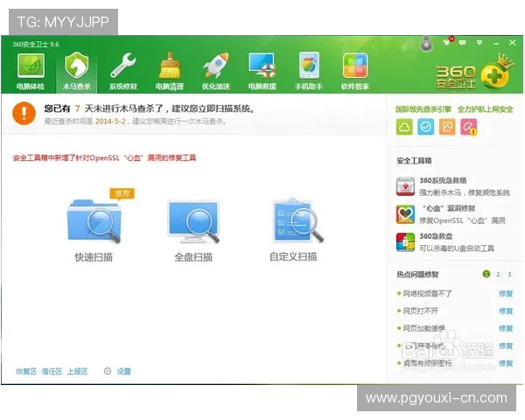Repair 网页加载缓慢 issue
The width and height of the screenshot is (525, 420).
[x=506, y=329]
